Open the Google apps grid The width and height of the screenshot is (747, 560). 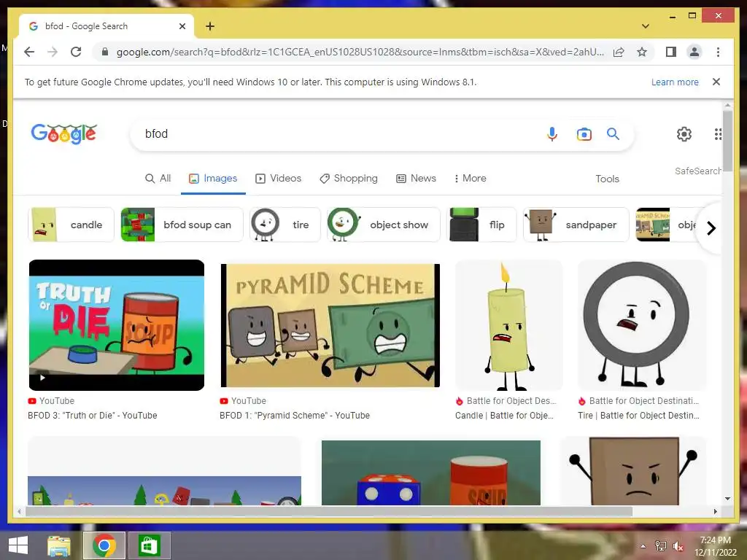(717, 134)
